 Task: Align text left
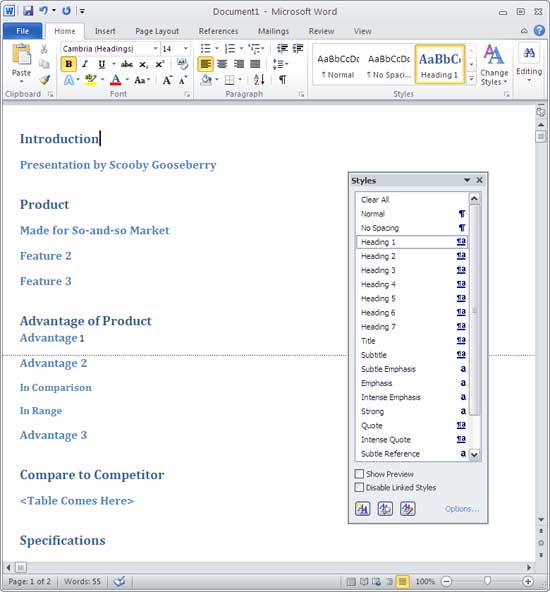205,64
